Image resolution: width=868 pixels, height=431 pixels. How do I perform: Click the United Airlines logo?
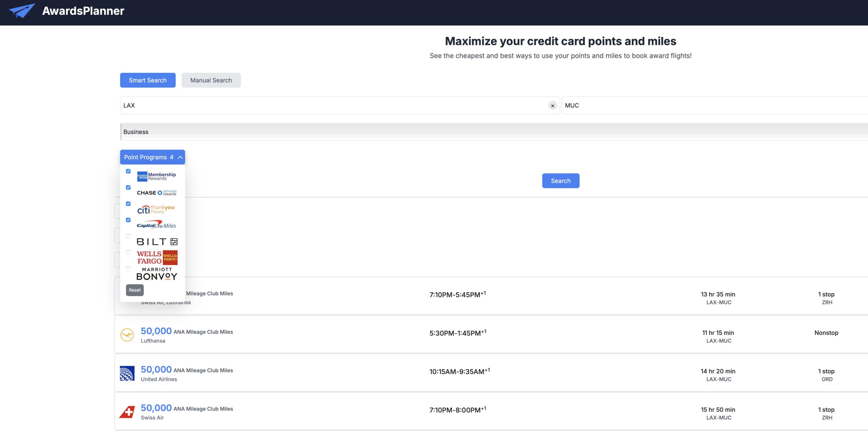point(127,373)
